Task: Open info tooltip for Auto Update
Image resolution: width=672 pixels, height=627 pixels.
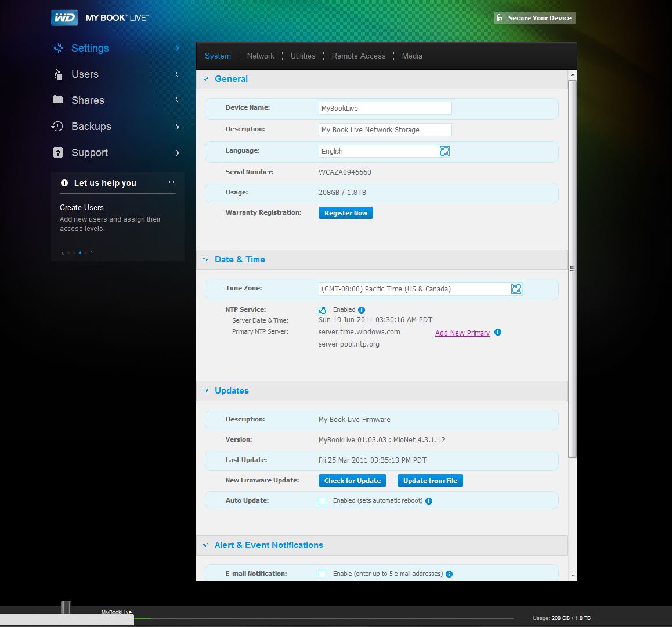Action: [429, 501]
